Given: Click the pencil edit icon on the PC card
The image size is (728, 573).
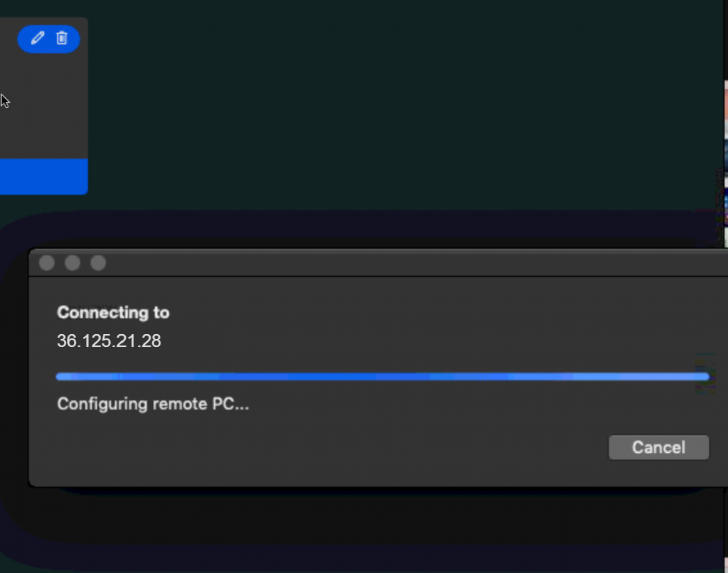Looking at the screenshot, I should click(x=38, y=38).
